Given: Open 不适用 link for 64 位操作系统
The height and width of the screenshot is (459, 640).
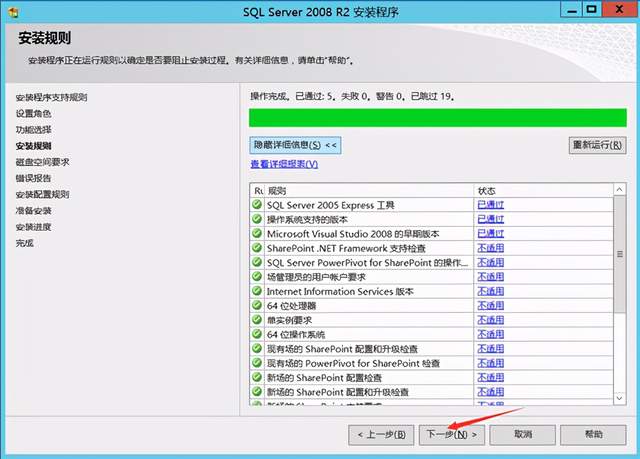Looking at the screenshot, I should pos(491,334).
